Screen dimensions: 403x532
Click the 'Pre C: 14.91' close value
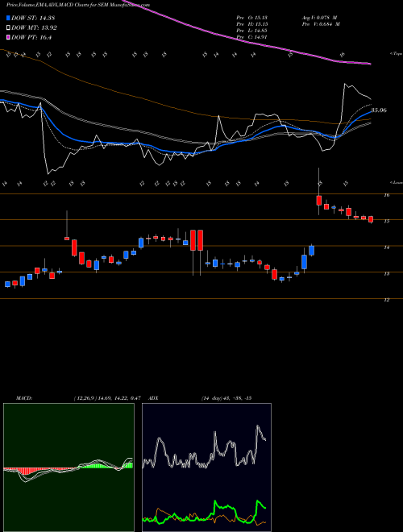click(253, 37)
